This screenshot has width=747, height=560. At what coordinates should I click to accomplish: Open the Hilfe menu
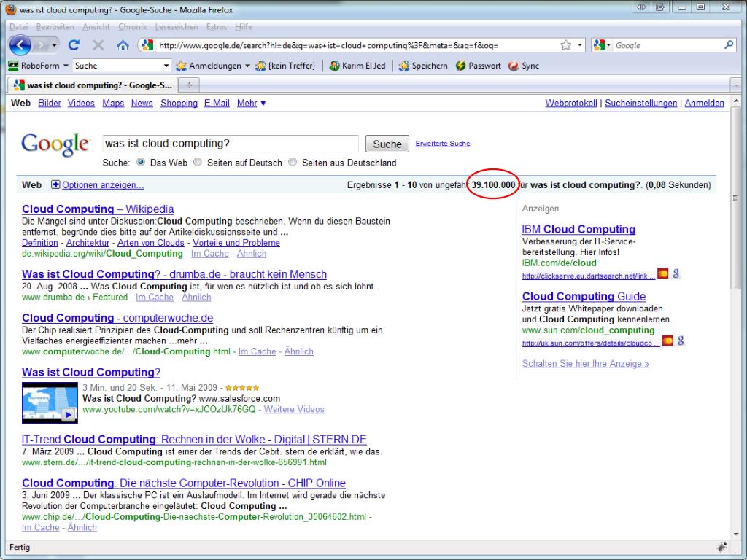(244, 27)
